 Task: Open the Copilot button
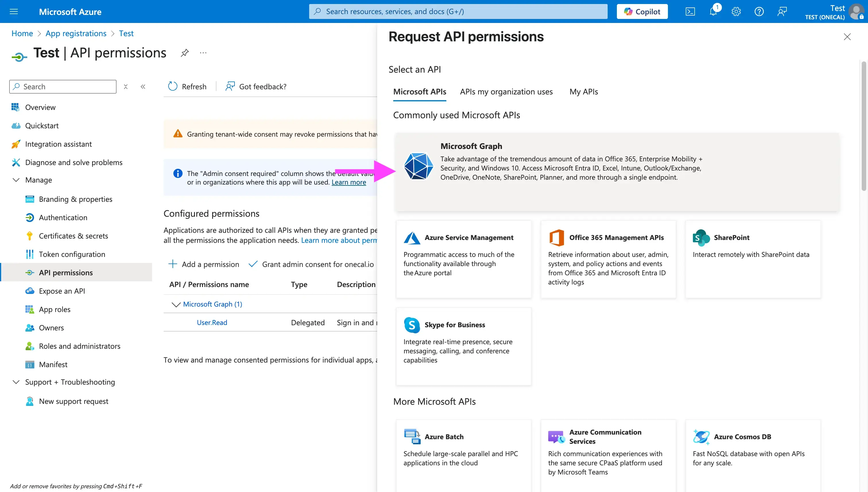point(642,11)
